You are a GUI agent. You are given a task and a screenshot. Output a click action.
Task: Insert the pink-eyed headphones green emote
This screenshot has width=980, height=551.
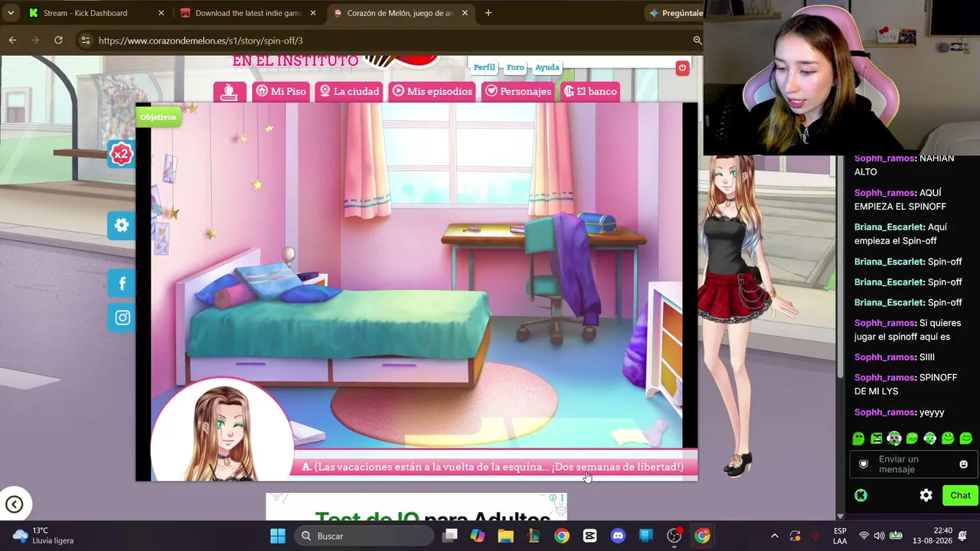[x=894, y=439]
